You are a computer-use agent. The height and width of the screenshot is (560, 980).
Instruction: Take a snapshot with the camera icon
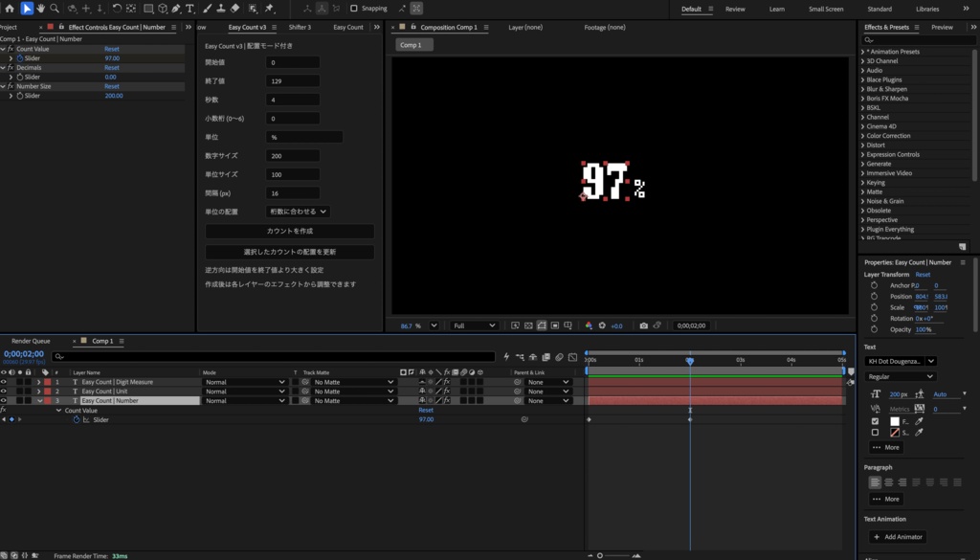click(x=644, y=325)
